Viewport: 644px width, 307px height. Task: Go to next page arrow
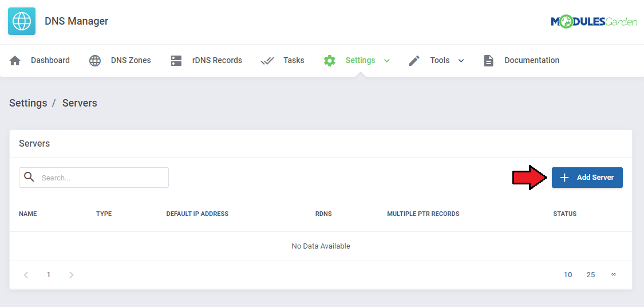(x=72, y=274)
